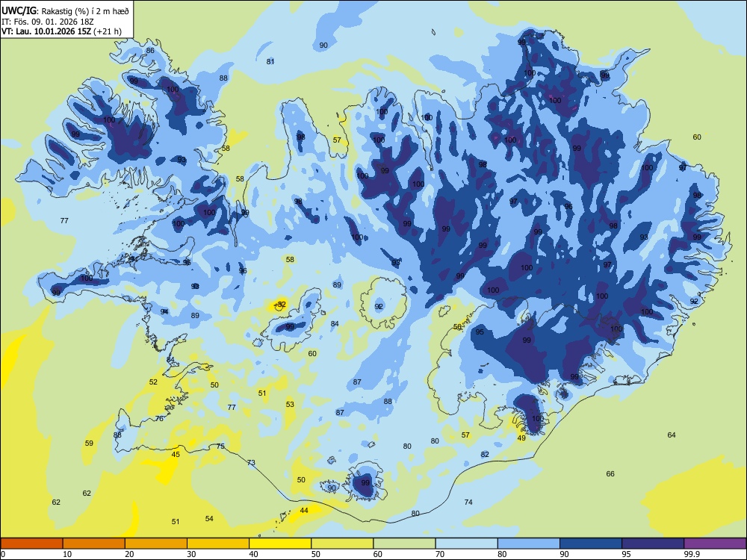
Task: Click the '73' humidity value on the map
Action: click(251, 462)
